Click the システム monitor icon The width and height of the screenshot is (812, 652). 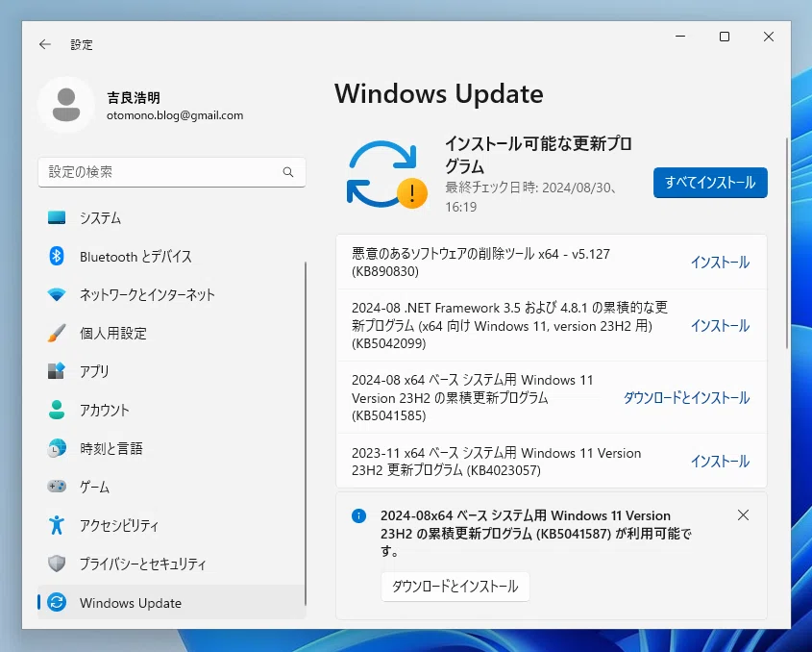tap(57, 217)
